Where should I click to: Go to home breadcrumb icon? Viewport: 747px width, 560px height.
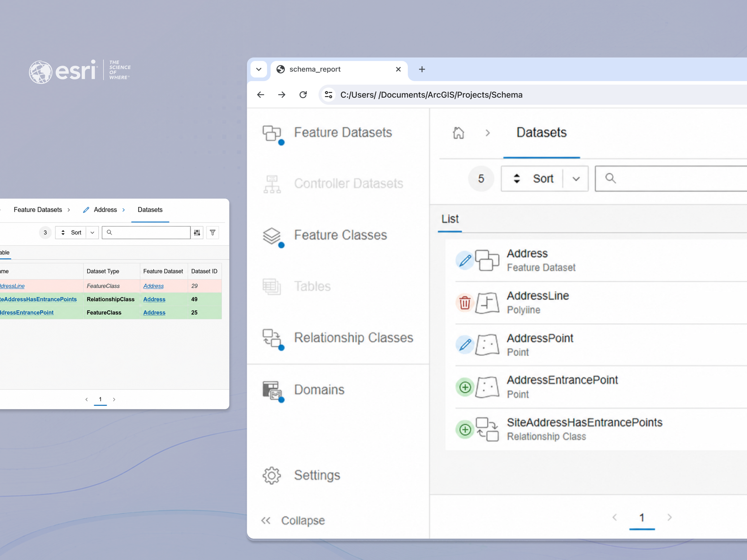click(x=458, y=133)
